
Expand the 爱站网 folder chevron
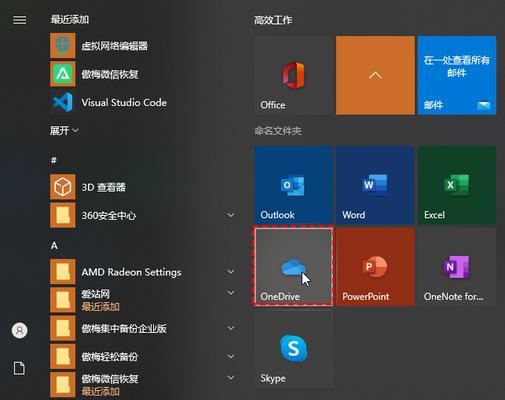231,293
